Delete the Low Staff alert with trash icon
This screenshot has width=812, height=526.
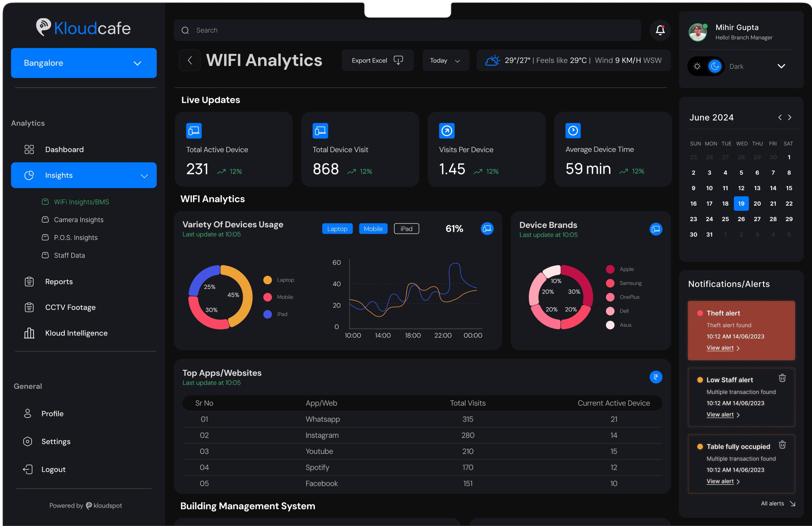tap(782, 378)
